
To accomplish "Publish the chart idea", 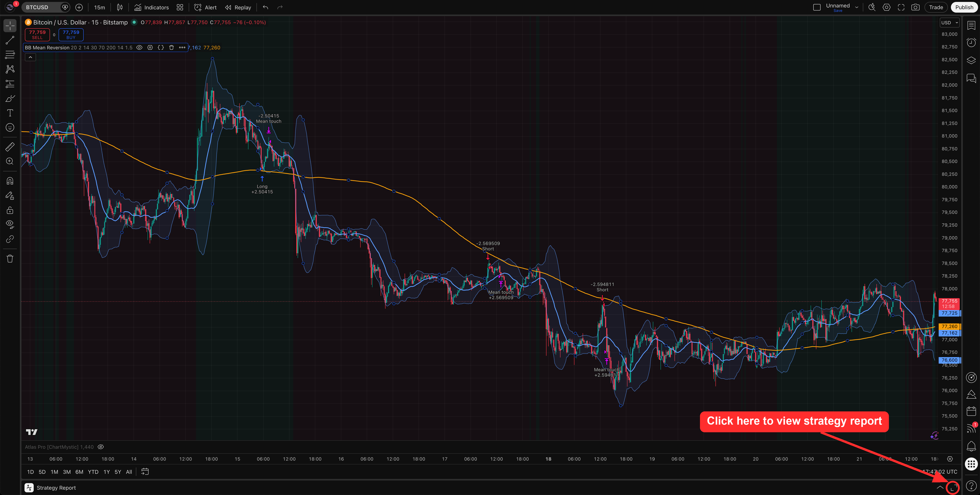I will tap(964, 7).
